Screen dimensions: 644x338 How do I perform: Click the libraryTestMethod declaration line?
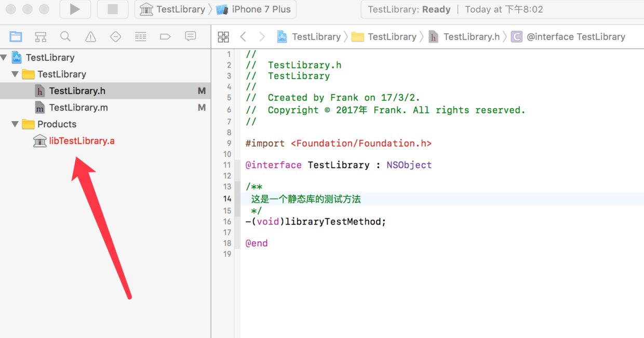pos(316,222)
